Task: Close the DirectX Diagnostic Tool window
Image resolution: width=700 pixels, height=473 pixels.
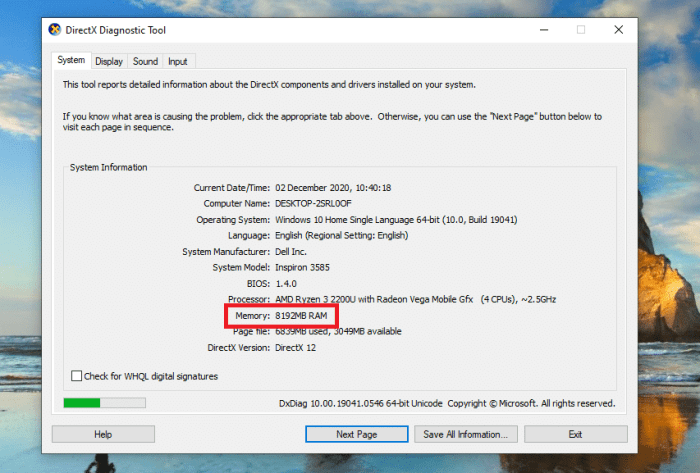Action: 618,30
